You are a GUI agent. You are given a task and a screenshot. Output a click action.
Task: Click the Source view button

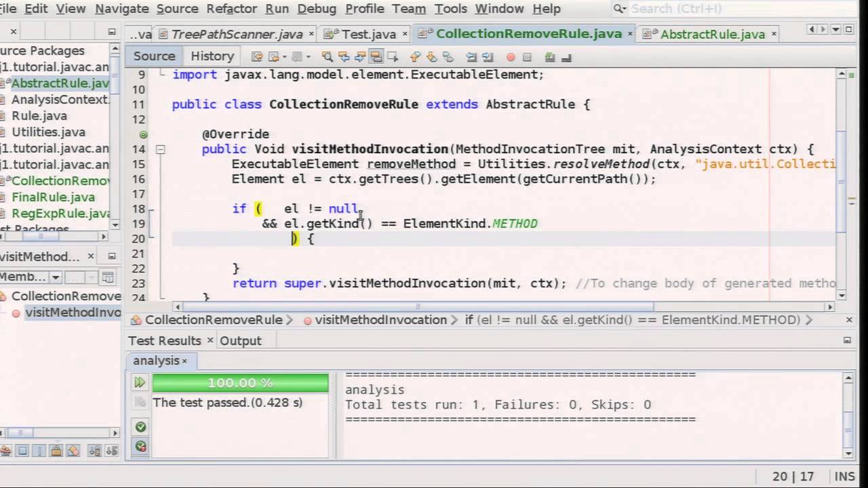(154, 56)
